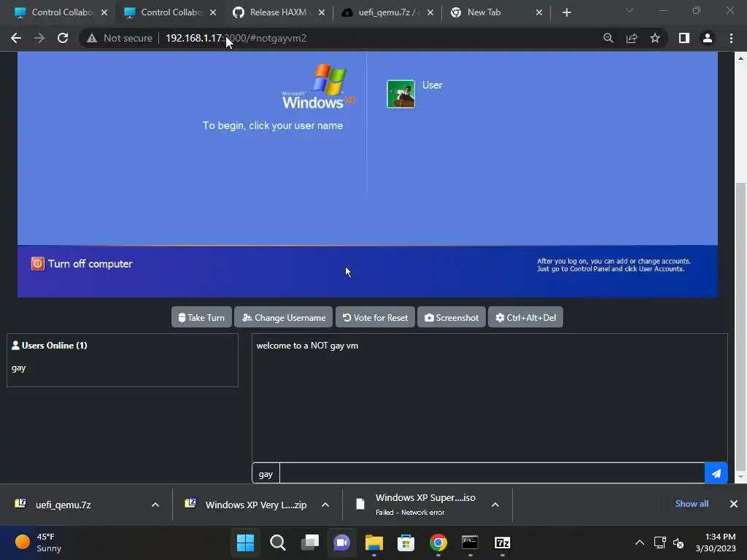Viewport: 747px width, 560px height.
Task: Send Ctrl+Alt+Del to the VM
Action: tap(525, 317)
